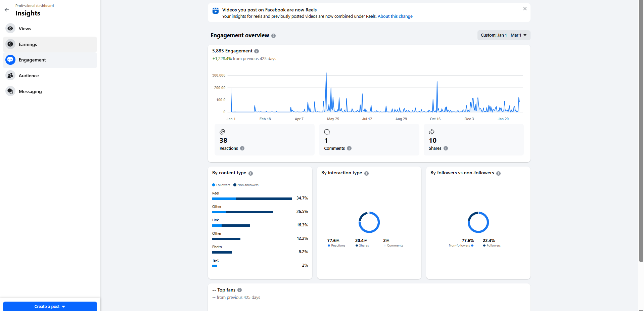Viewport: 644px width, 311px height.
Task: Expand the Custom: Jan 1 - Mar 1 date range
Action: coord(503,35)
